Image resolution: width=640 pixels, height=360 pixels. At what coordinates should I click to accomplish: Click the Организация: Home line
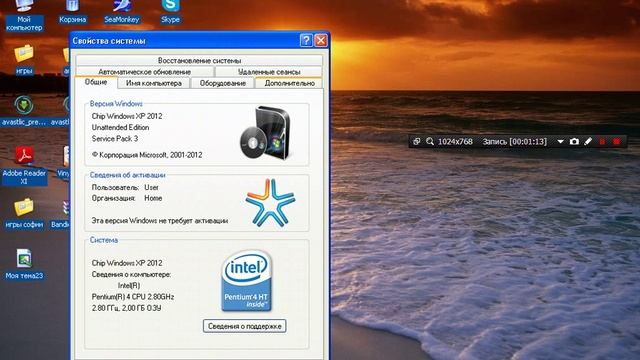(127, 198)
